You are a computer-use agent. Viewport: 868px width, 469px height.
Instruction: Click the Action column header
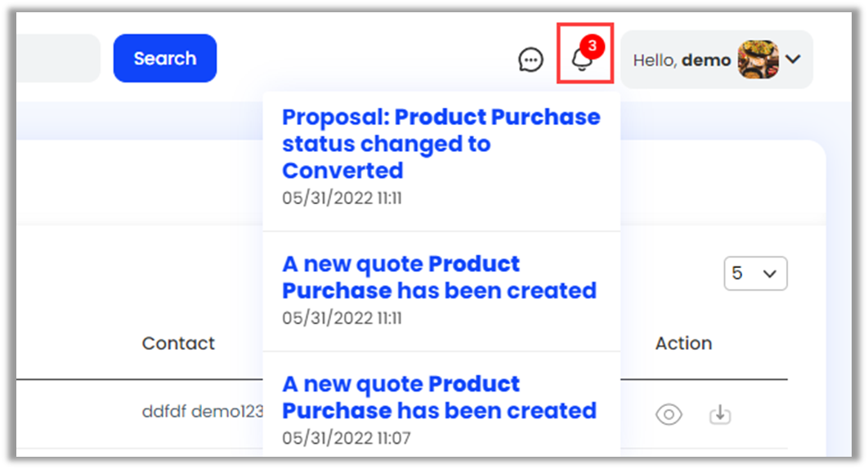click(683, 343)
